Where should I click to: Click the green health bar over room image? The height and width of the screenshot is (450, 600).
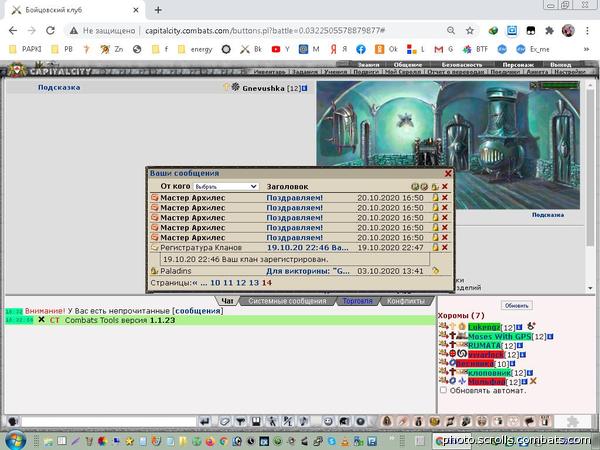click(559, 85)
